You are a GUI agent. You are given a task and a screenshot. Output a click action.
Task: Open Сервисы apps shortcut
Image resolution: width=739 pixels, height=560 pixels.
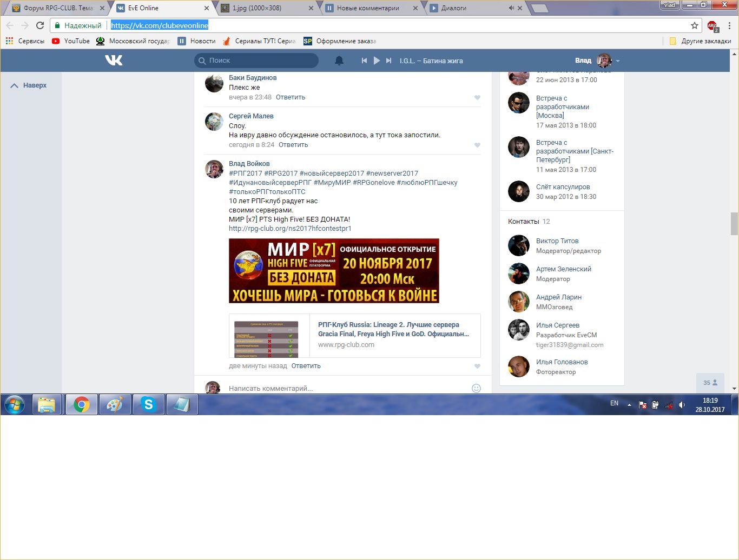(x=25, y=41)
